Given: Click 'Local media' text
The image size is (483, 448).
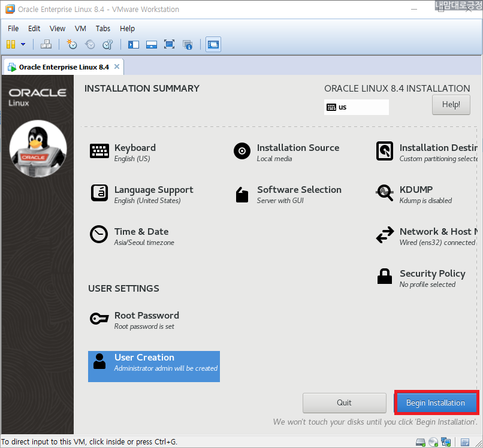Looking at the screenshot, I should pyautogui.click(x=274, y=159).
